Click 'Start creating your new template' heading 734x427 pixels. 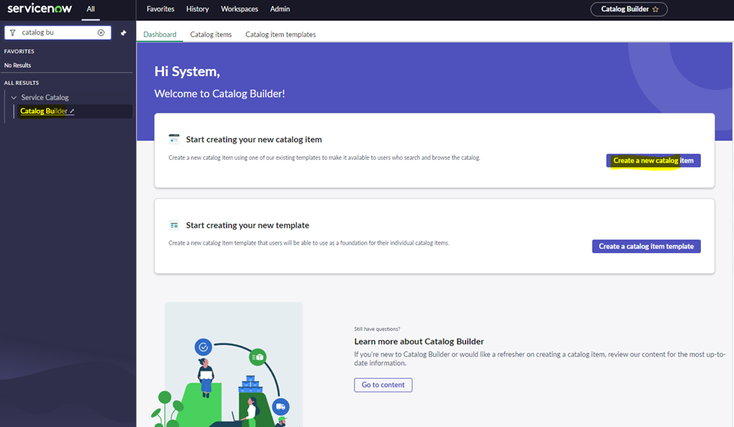coord(247,225)
